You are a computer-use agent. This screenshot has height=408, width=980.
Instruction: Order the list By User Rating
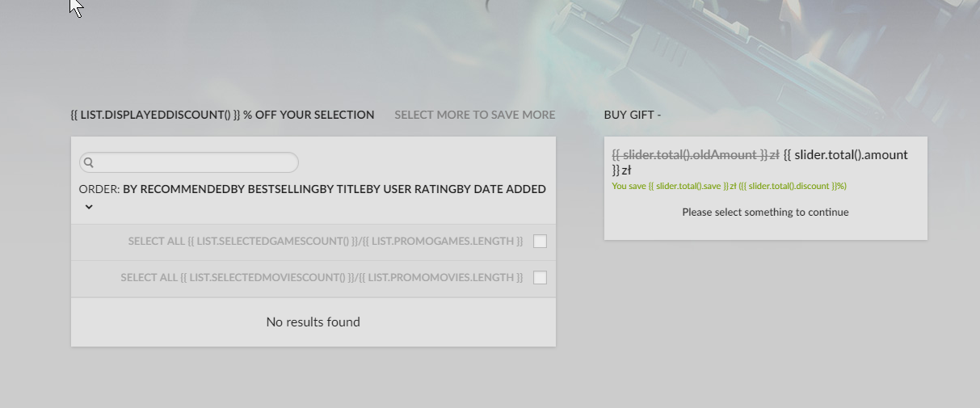(412, 189)
